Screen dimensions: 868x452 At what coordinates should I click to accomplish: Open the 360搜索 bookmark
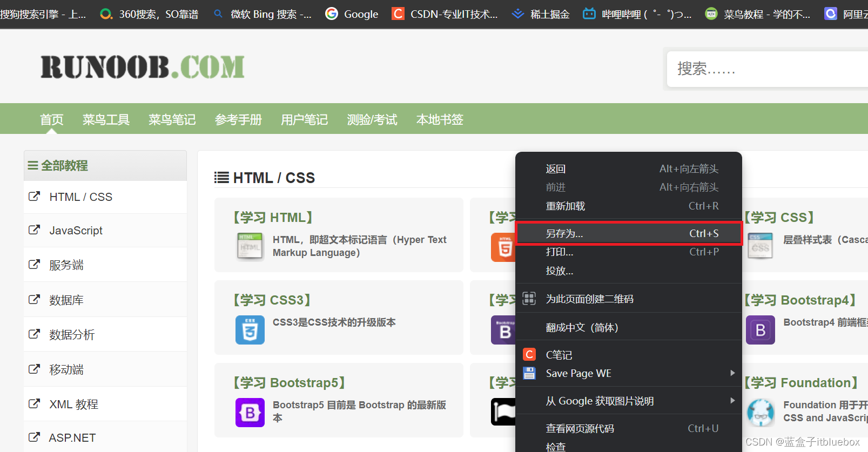point(149,14)
